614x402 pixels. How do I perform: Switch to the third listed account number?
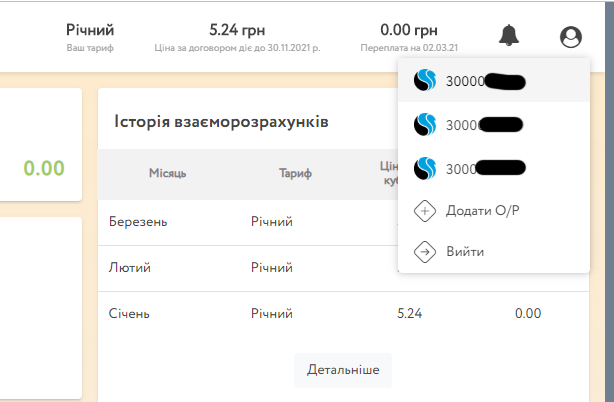494,168
